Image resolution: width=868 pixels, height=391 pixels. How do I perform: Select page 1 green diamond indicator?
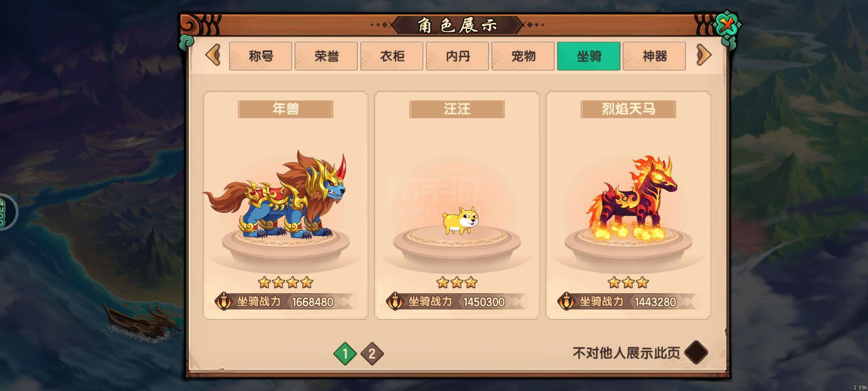point(345,353)
